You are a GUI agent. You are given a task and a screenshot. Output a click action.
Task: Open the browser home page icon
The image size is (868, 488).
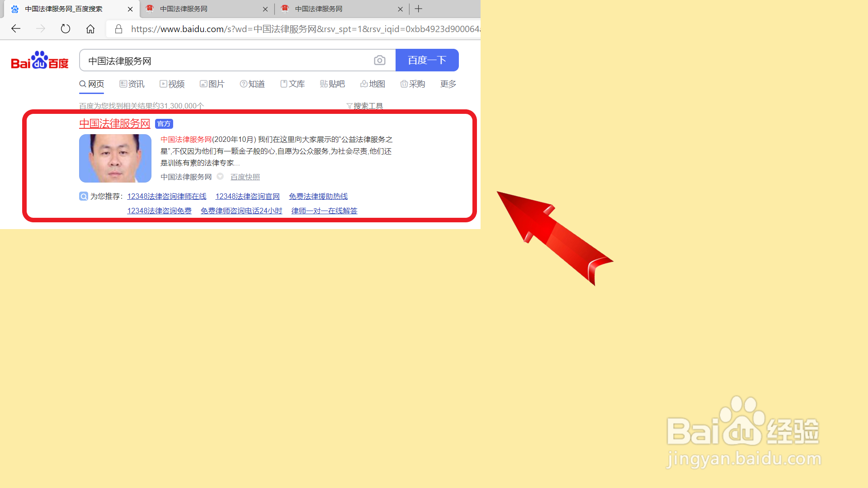[90, 29]
